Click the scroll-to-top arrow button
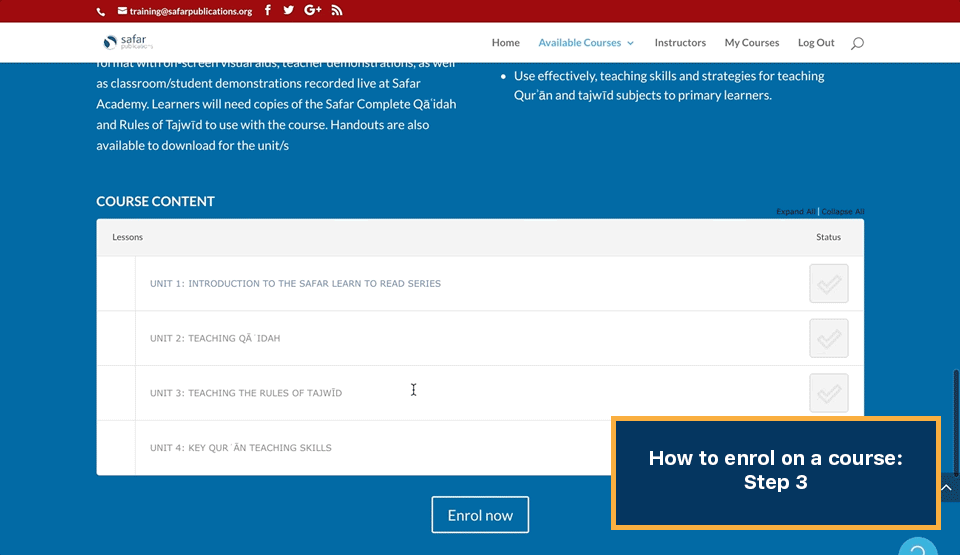The width and height of the screenshot is (960, 555). [947, 488]
